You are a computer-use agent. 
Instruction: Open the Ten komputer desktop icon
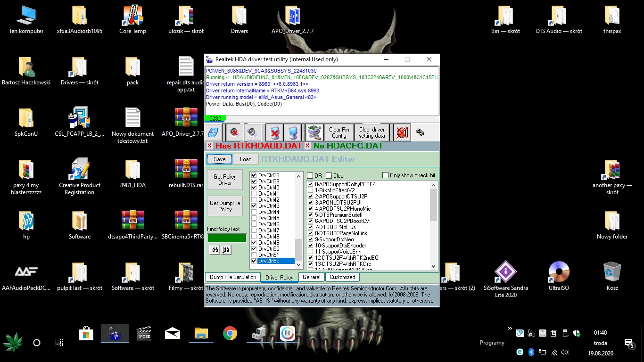click(26, 20)
